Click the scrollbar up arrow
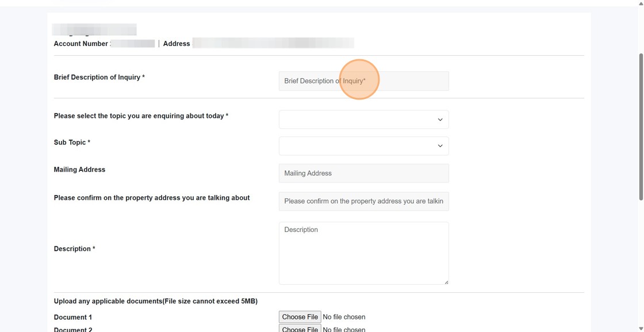Viewport: 644px width, 332px height. click(640, 3)
